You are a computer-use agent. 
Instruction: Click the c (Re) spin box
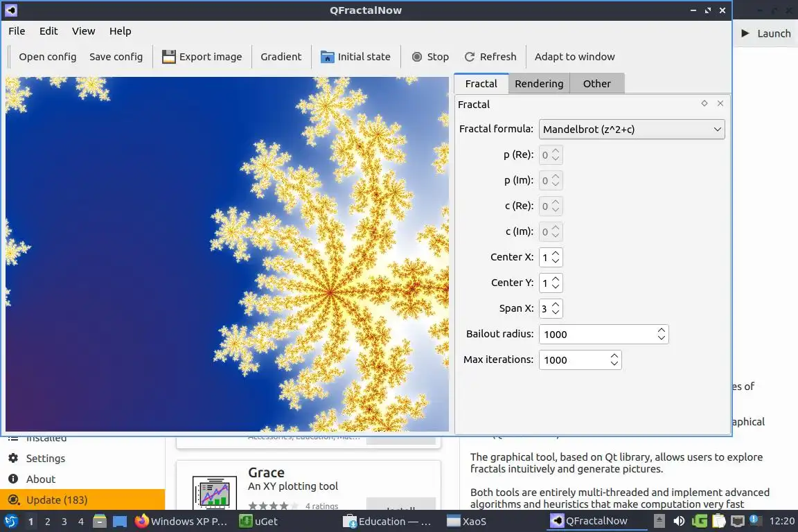coord(551,206)
